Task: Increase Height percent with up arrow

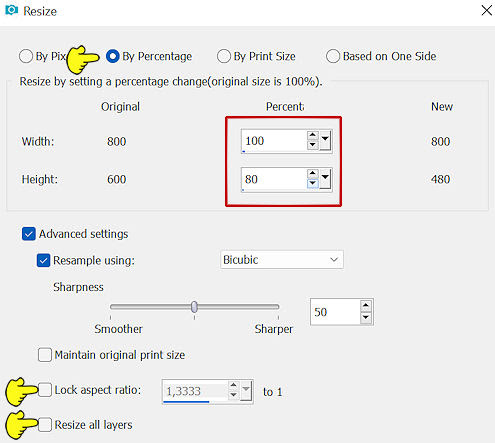Action: point(313,174)
